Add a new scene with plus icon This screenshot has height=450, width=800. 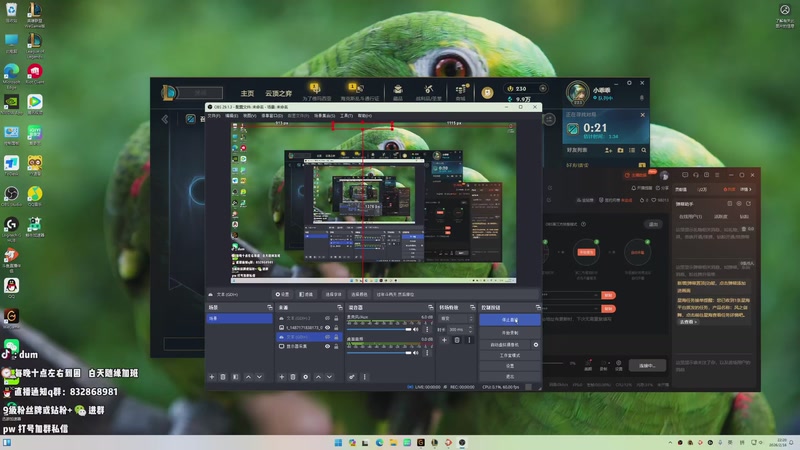(x=211, y=377)
